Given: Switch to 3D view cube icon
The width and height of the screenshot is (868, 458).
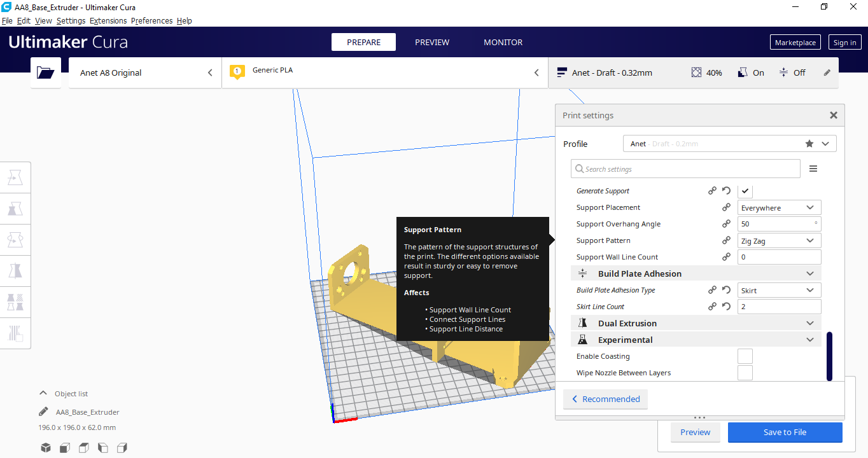Looking at the screenshot, I should [46, 448].
